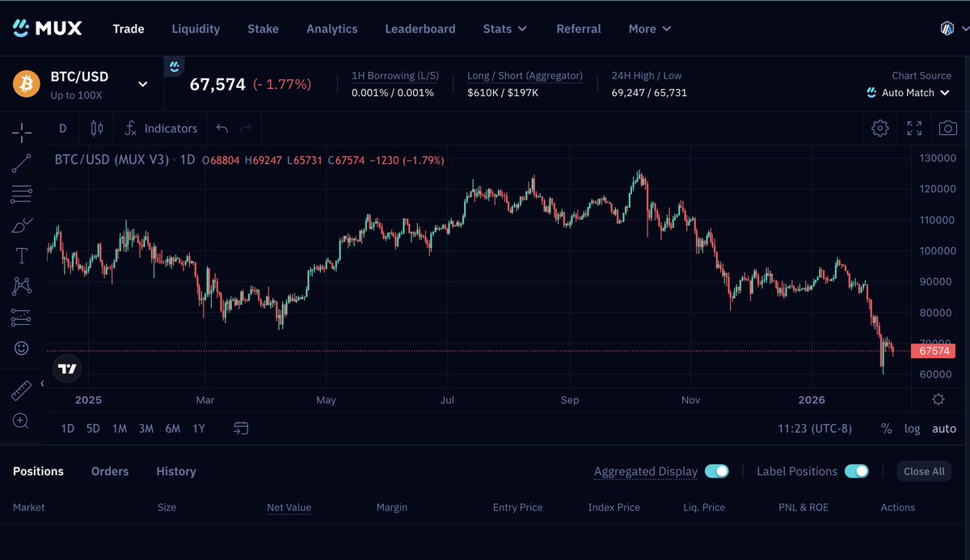
Task: Open the emoji icons tool
Action: pyautogui.click(x=22, y=347)
